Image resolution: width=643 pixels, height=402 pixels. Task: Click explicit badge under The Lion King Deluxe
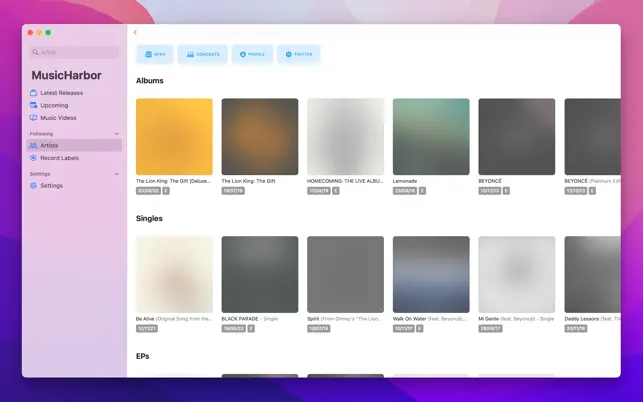(166, 191)
